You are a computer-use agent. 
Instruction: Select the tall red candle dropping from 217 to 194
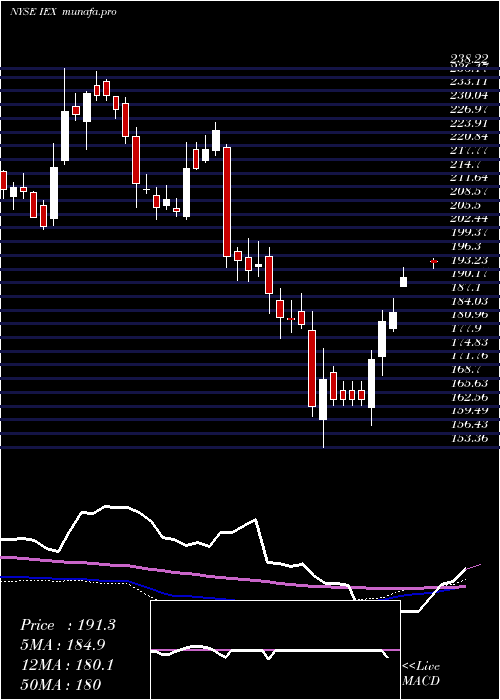tap(227, 202)
